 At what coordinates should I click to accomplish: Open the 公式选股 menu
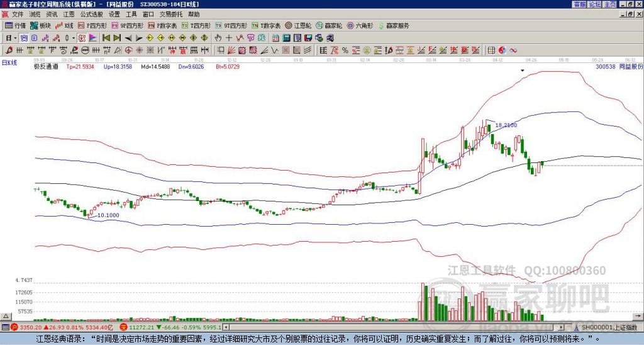(x=92, y=14)
